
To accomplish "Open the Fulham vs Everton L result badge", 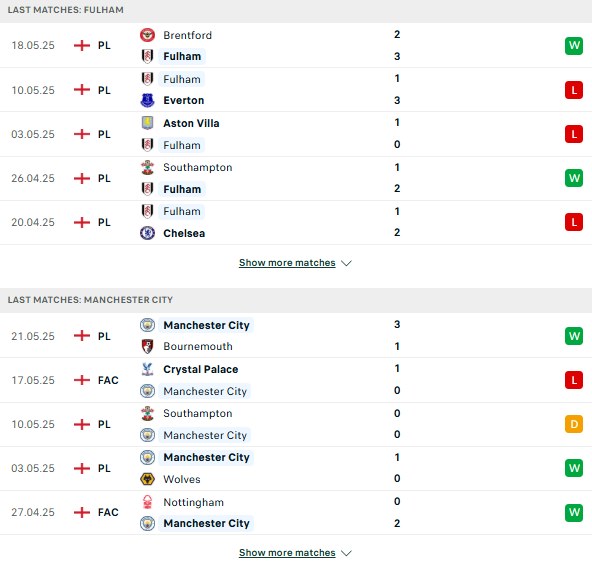I will point(574,90).
